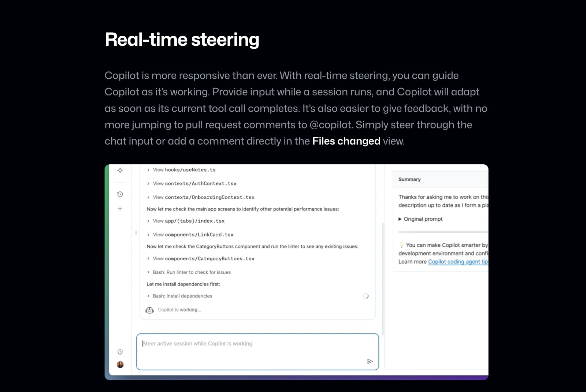Click the plus icon for new session
This screenshot has width=586, height=392.
(120, 209)
